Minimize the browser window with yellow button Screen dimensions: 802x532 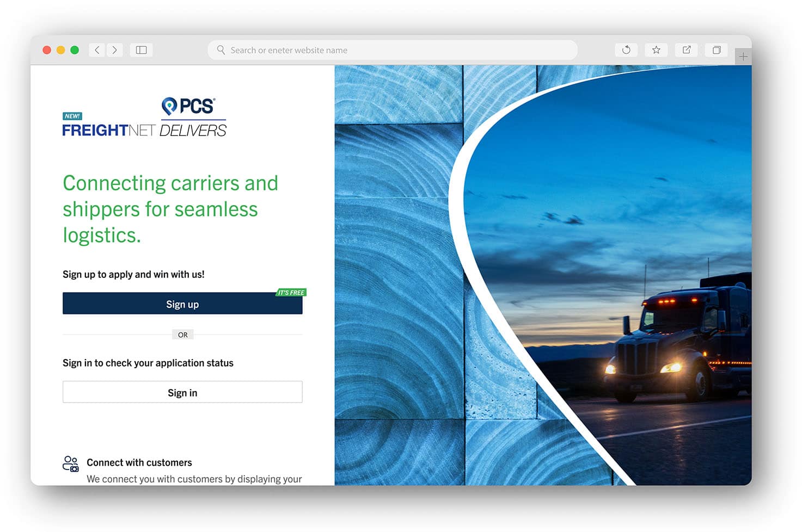pyautogui.click(x=61, y=50)
